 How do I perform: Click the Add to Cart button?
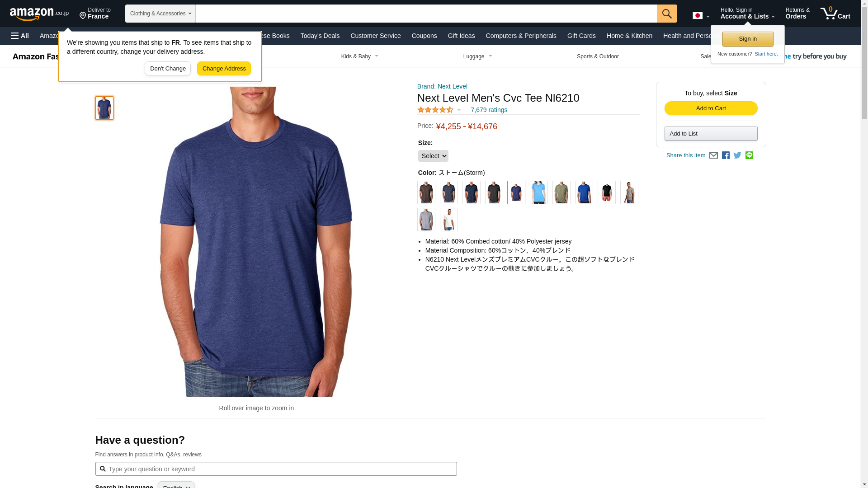point(711,108)
